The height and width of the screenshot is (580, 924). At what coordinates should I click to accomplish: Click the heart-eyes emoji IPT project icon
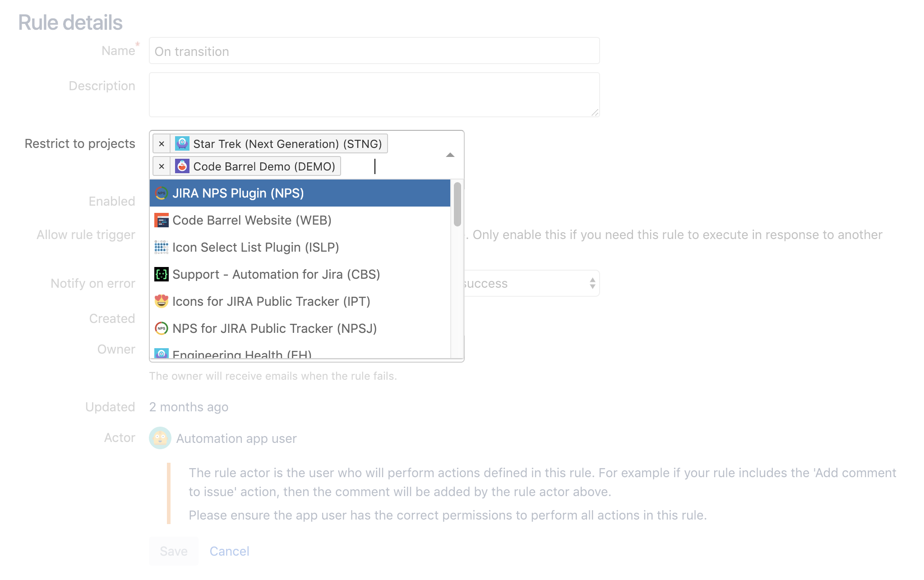point(162,301)
